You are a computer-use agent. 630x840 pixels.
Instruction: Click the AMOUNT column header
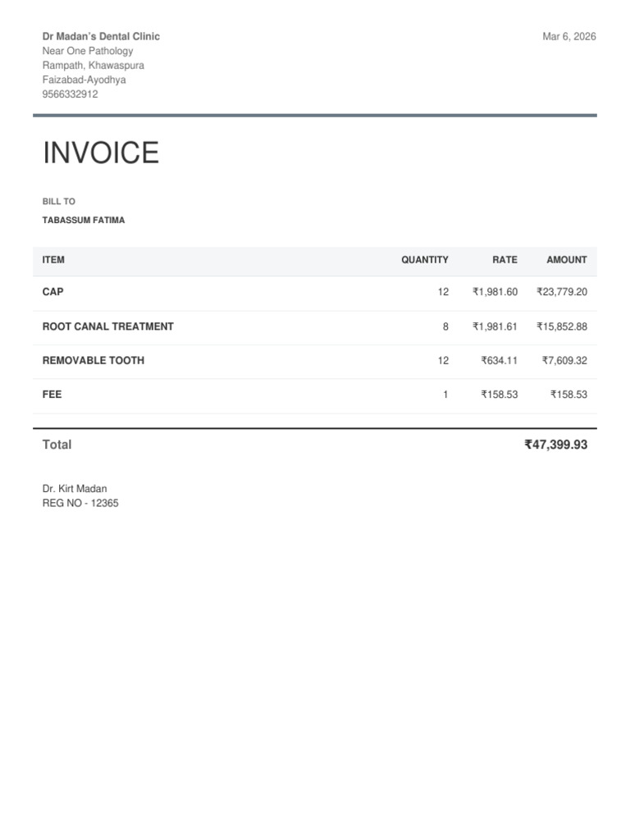point(567,260)
